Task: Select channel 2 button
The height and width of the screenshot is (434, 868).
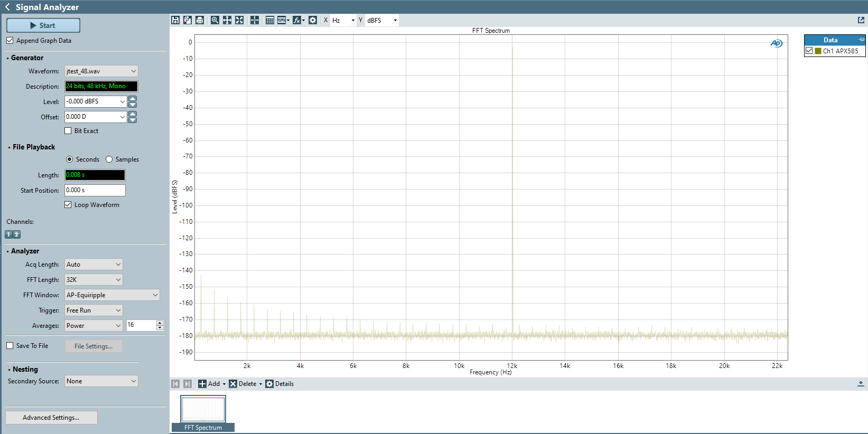Action: tap(16, 234)
